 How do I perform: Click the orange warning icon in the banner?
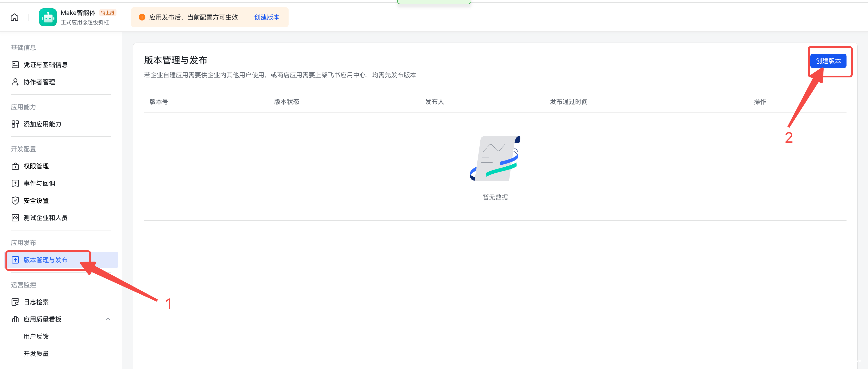[142, 17]
